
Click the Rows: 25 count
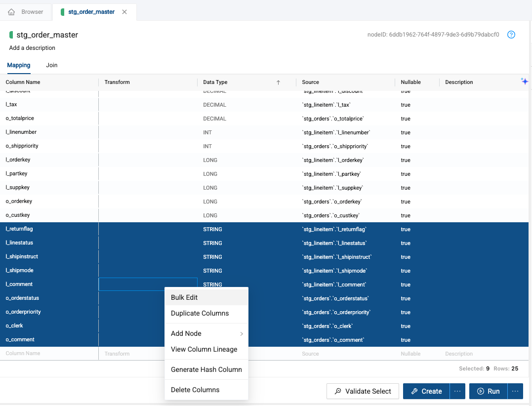[506, 368]
